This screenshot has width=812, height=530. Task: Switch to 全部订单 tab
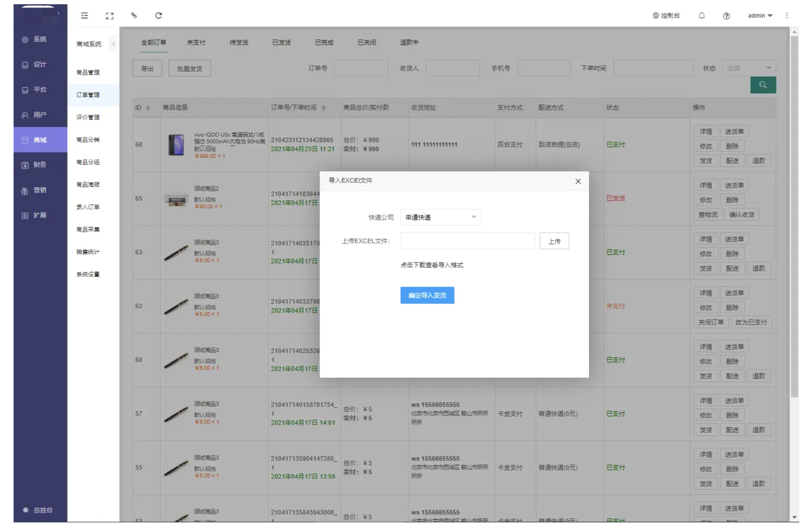pyautogui.click(x=154, y=42)
